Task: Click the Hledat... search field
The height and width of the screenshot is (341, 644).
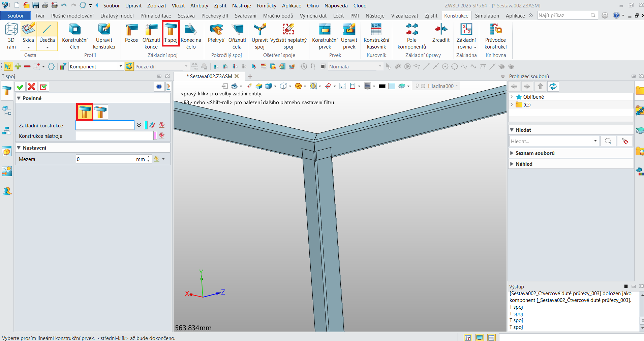Action: [551, 141]
